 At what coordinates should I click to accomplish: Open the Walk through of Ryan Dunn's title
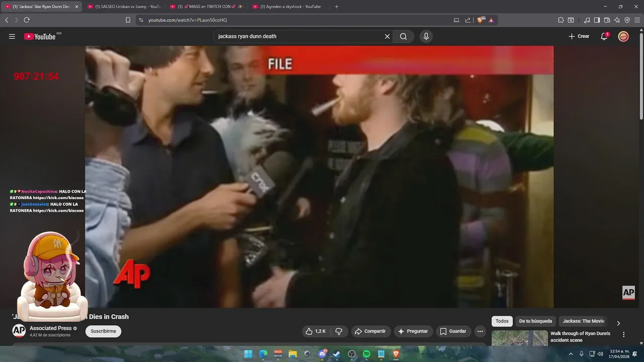(580, 337)
